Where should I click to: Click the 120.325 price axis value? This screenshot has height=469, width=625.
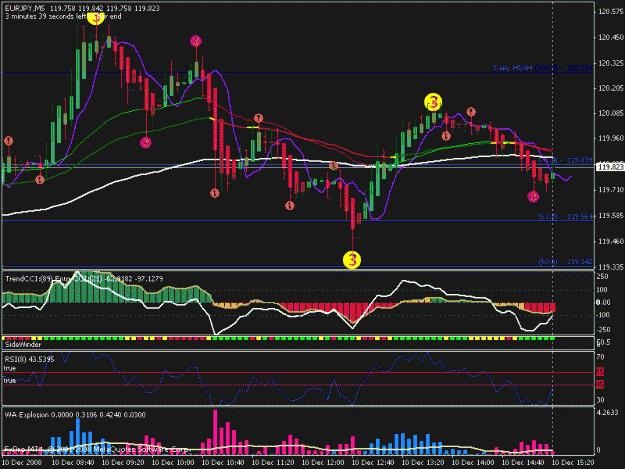(x=611, y=63)
